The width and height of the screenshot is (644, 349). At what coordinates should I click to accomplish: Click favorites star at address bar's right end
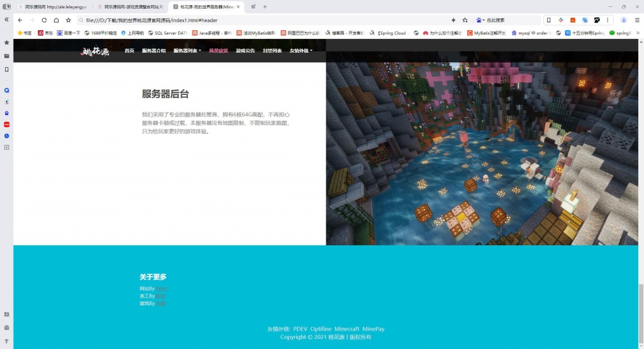465,20
